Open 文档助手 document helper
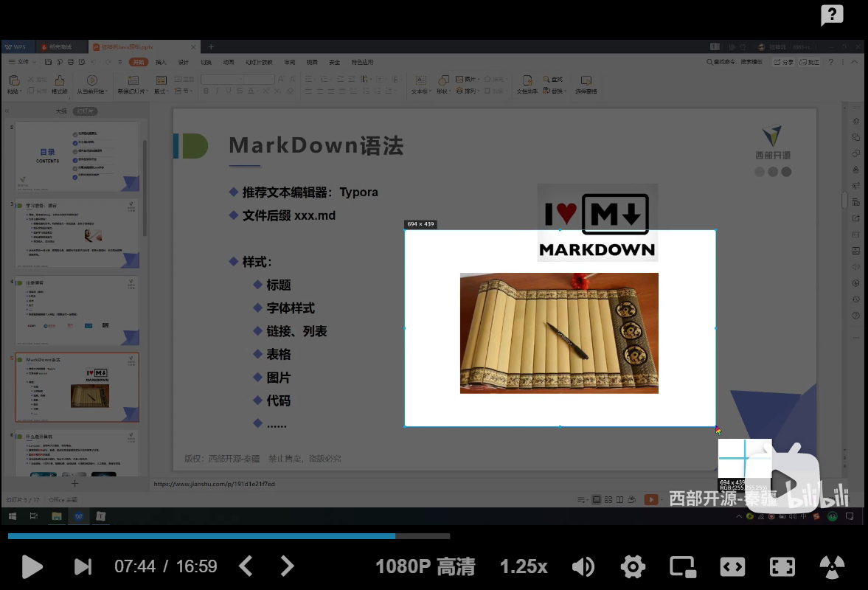The height and width of the screenshot is (590, 868). click(527, 84)
